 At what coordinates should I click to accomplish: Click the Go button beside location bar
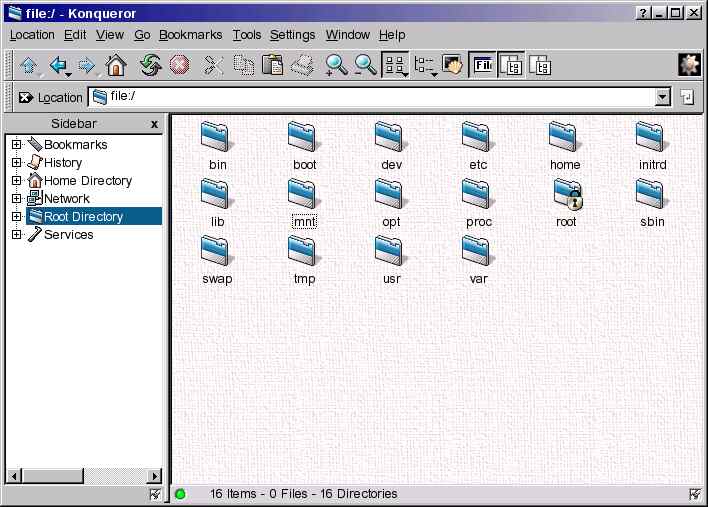687,97
